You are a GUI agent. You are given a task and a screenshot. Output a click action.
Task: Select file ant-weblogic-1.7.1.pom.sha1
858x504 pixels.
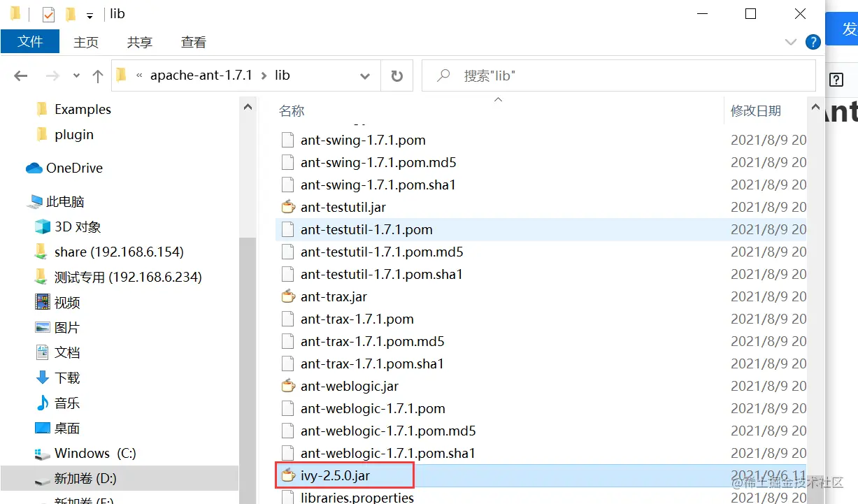click(388, 453)
